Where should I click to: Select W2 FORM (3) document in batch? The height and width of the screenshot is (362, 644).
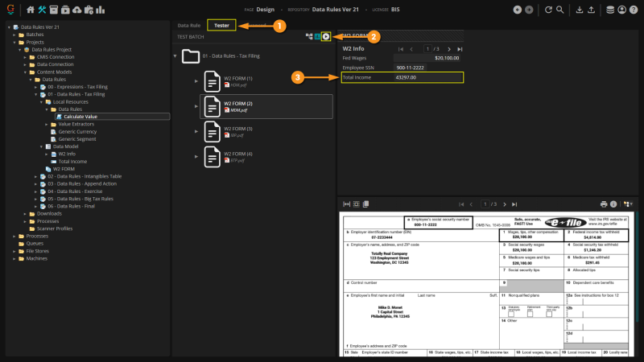[x=266, y=132]
